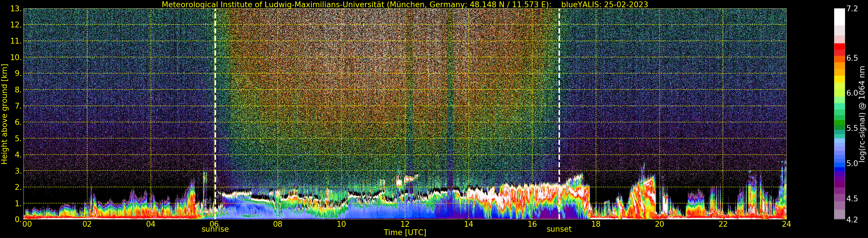868x238 pixels.
Task: Click height tick label '3.'
Action: (x=18, y=171)
